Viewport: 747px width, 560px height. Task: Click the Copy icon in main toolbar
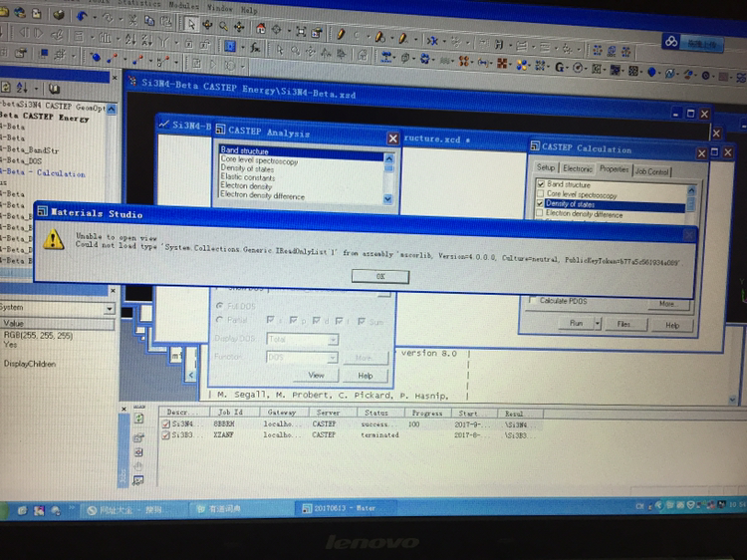click(149, 21)
